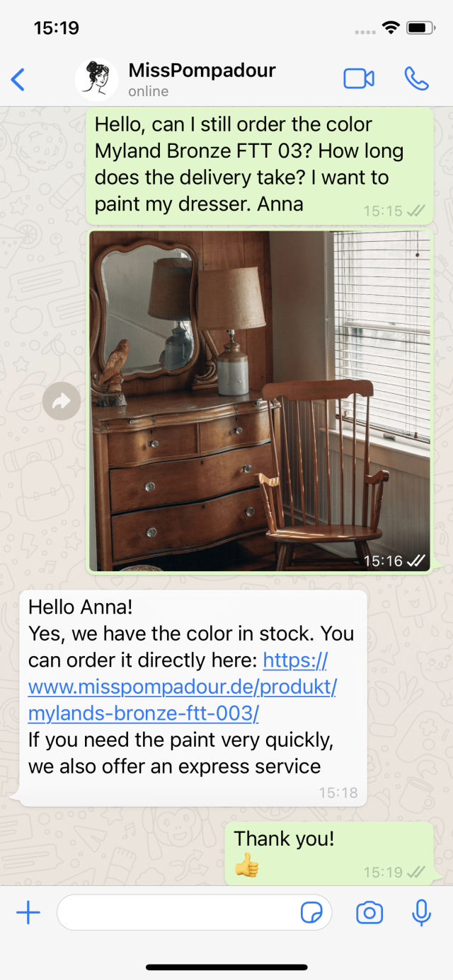Open the camera from the bottom bar

pos(369,913)
